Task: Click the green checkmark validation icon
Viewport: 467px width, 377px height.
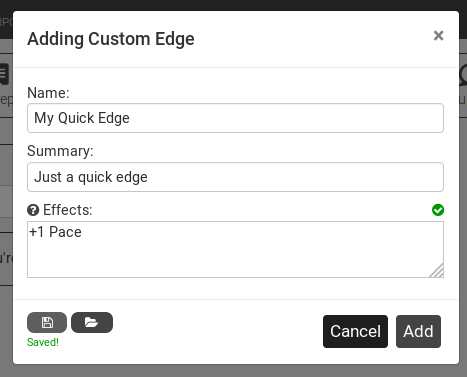Action: point(438,210)
